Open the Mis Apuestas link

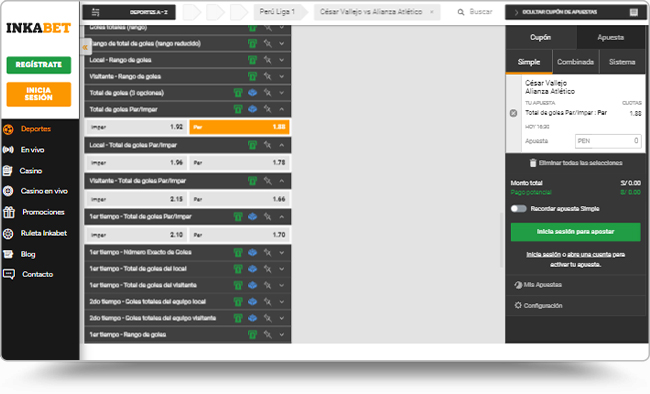pos(542,285)
